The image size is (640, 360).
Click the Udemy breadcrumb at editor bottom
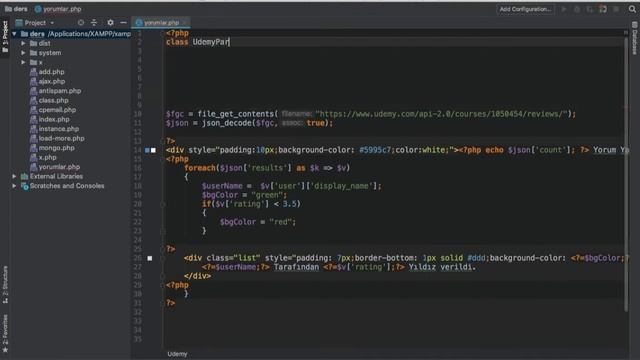click(177, 354)
